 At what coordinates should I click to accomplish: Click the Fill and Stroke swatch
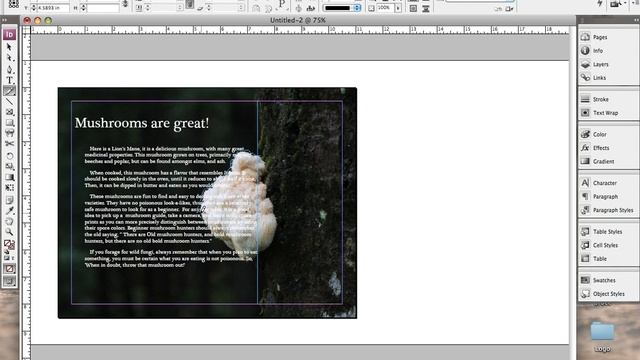tap(9, 244)
